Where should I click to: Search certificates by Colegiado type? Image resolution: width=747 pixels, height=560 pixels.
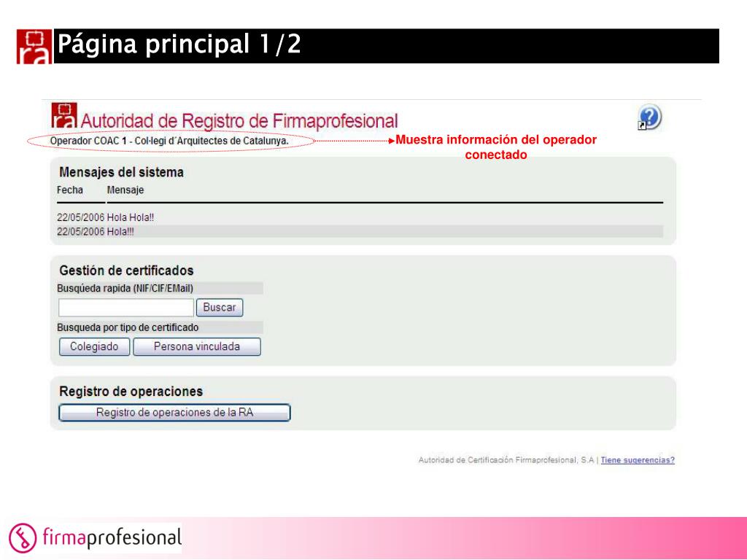[x=94, y=346]
